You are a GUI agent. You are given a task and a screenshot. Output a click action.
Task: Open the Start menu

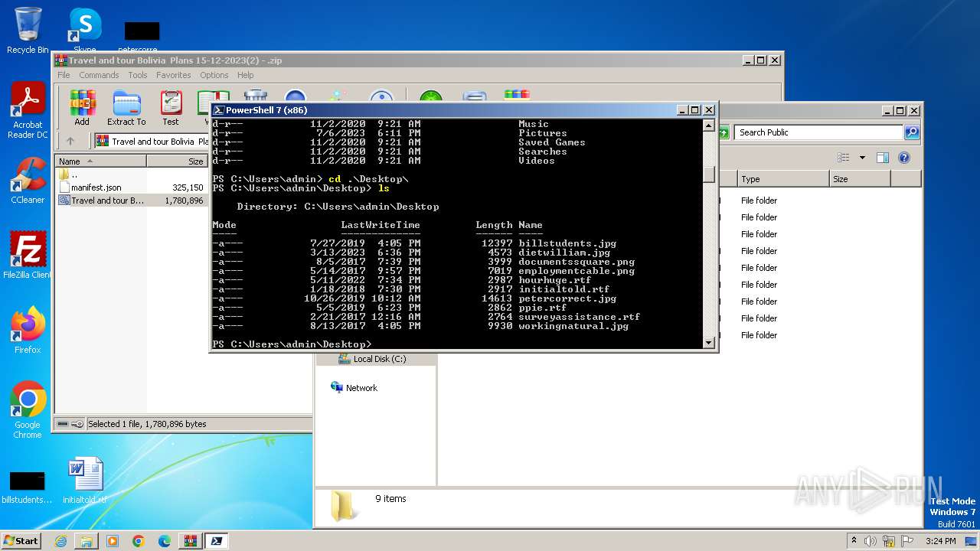pyautogui.click(x=21, y=540)
